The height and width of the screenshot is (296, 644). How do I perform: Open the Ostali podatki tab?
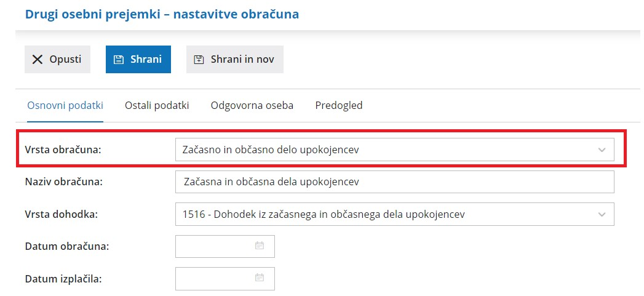click(x=157, y=105)
